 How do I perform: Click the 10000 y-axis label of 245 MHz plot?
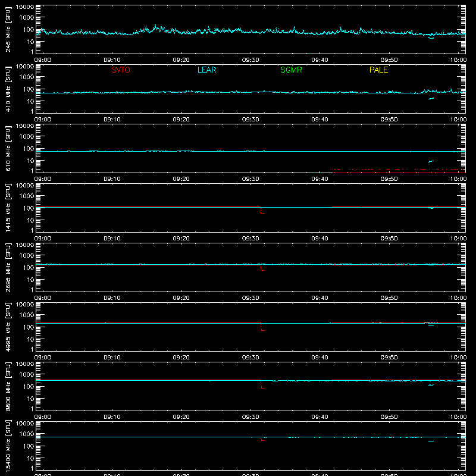[25, 7]
